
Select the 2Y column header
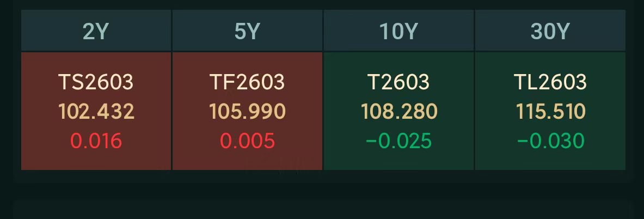pyautogui.click(x=96, y=32)
